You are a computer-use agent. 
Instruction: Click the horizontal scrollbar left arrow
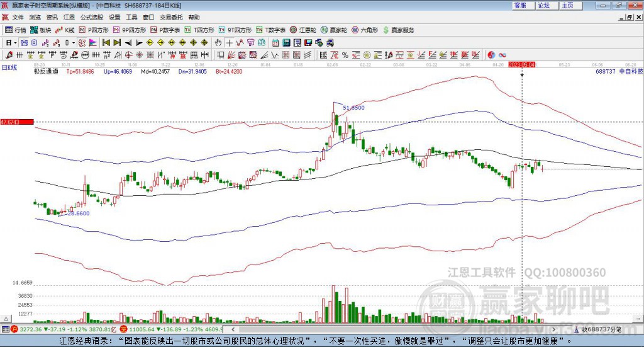pyautogui.click(x=233, y=329)
